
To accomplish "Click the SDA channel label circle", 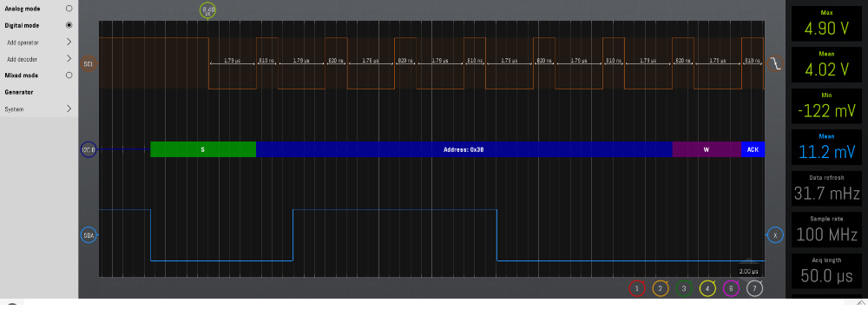I will tap(89, 235).
